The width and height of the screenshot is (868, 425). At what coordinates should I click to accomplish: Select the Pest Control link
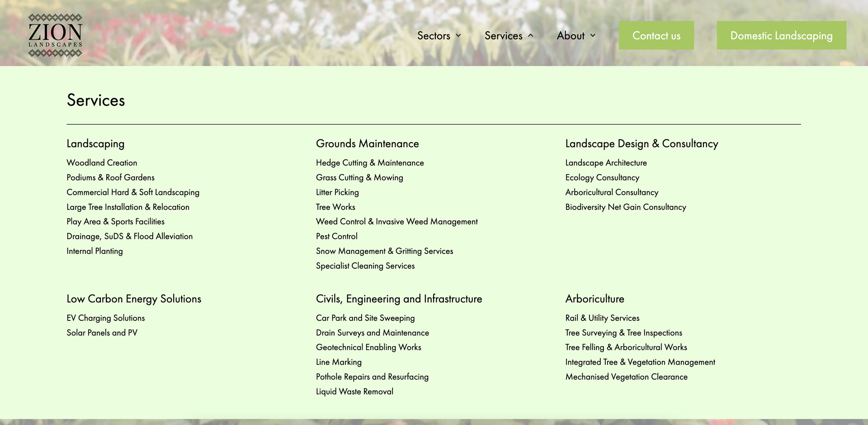point(336,236)
